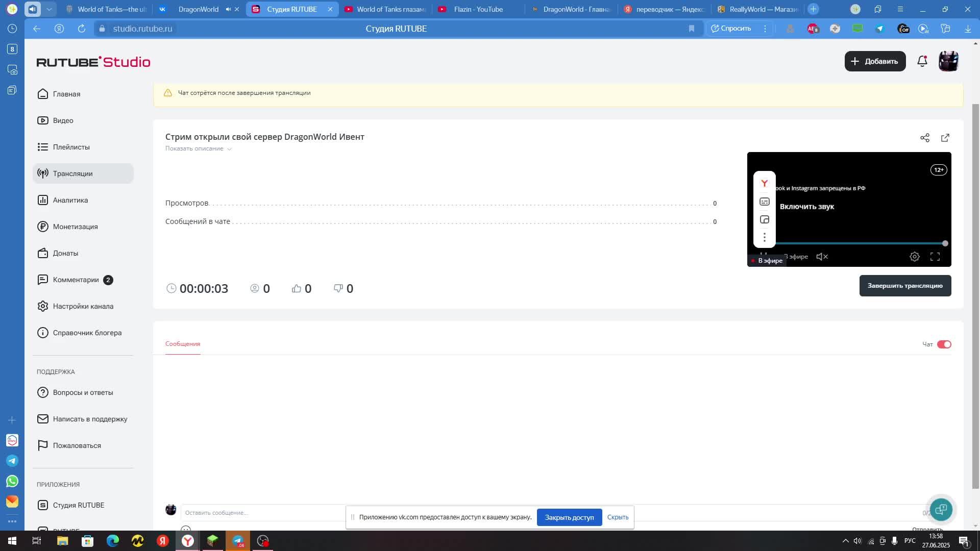
Task: Mute the DragonWorld tab audio icon
Action: pos(228,9)
